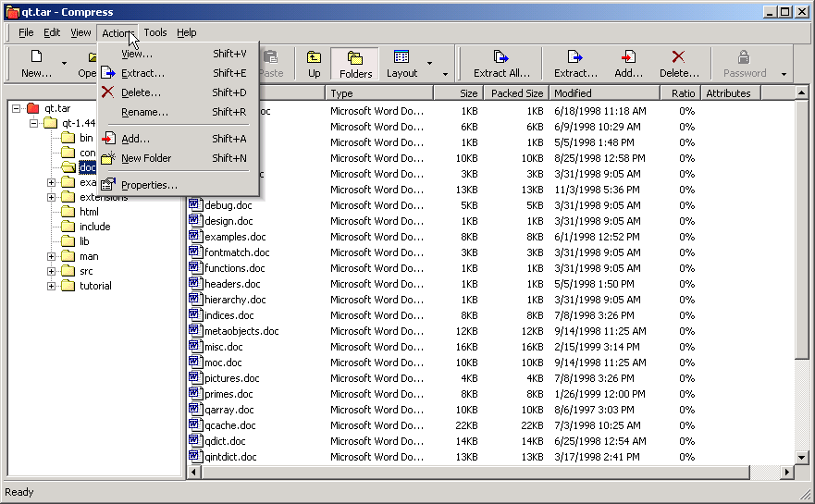Expand the extensions folder node
The width and height of the screenshot is (815, 504).
[51, 198]
